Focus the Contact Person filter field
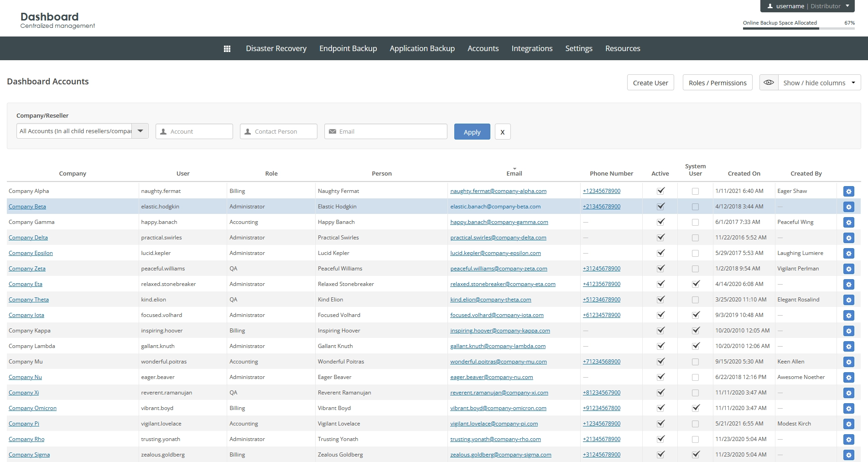 tap(279, 131)
